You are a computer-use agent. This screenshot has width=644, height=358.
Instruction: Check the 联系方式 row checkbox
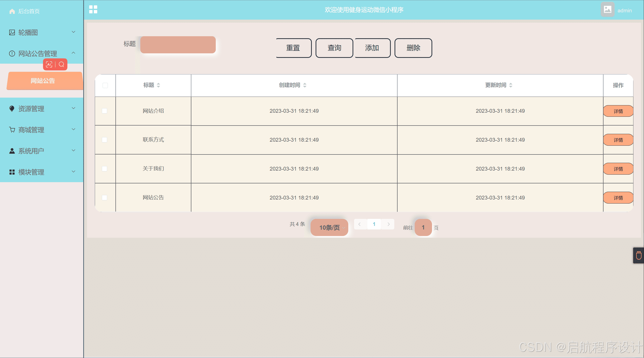point(105,140)
